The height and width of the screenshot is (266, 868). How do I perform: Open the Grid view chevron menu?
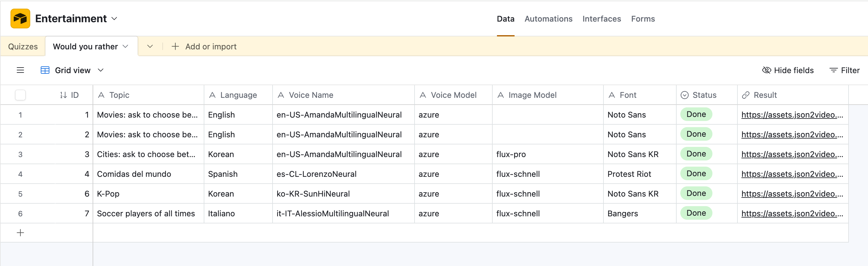point(100,70)
